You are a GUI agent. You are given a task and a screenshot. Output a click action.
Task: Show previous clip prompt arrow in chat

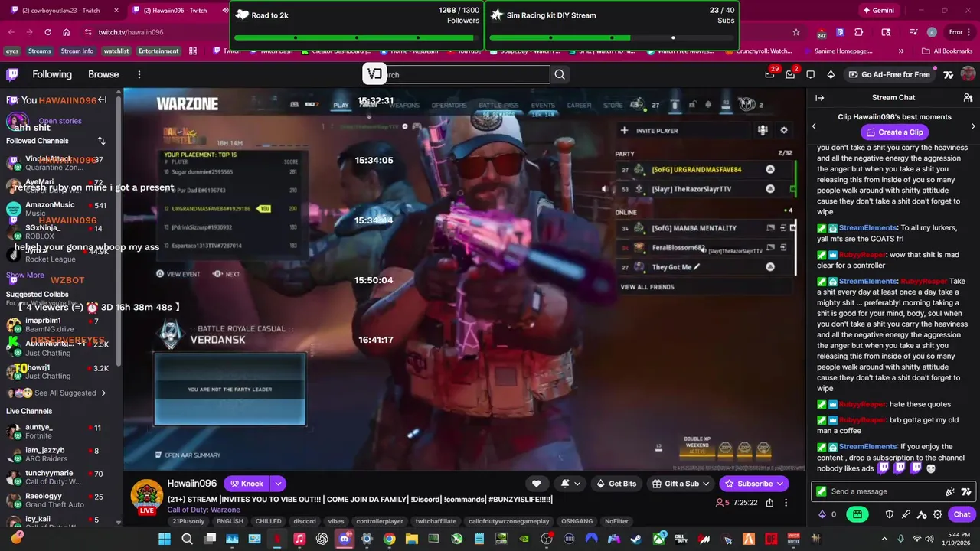coord(814,126)
